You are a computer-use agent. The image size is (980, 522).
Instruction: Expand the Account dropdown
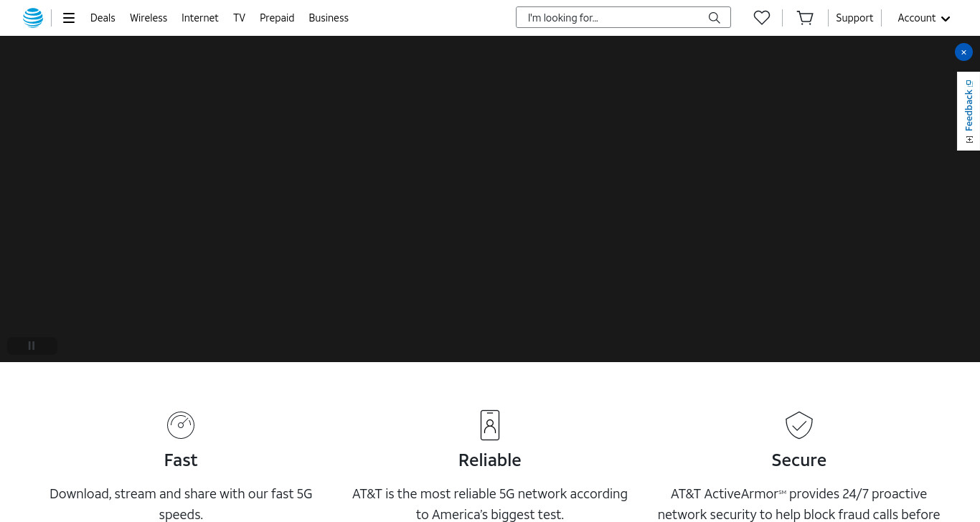click(x=924, y=18)
